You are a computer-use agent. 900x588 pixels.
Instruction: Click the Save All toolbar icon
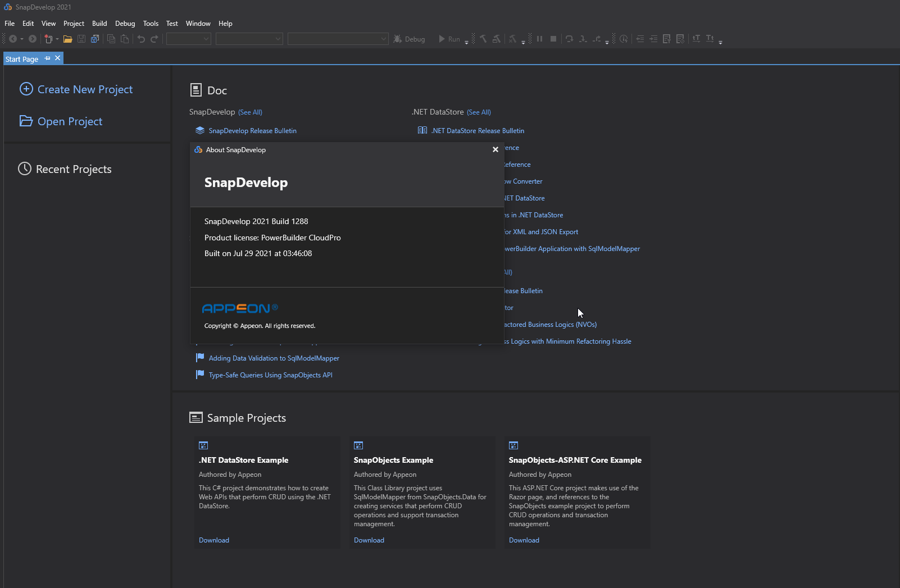coord(95,39)
